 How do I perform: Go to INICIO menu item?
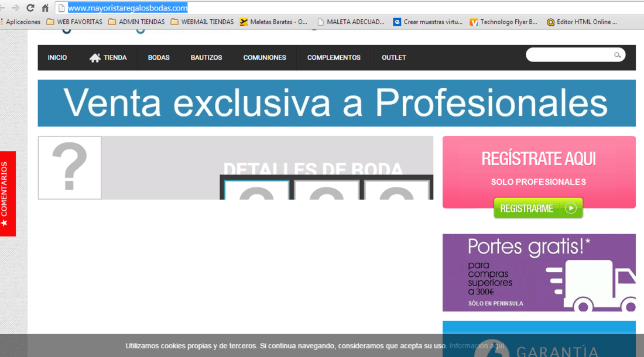[57, 57]
